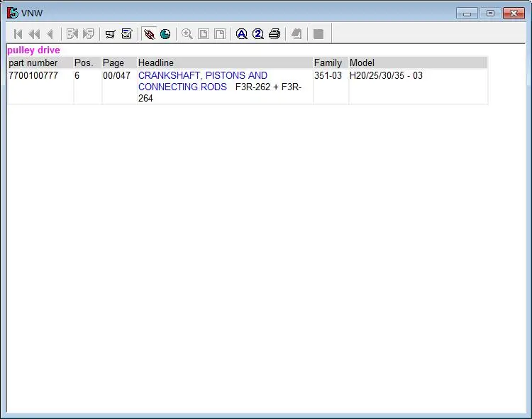
Task: Click the 'pulley drive' heading
Action: click(33, 50)
